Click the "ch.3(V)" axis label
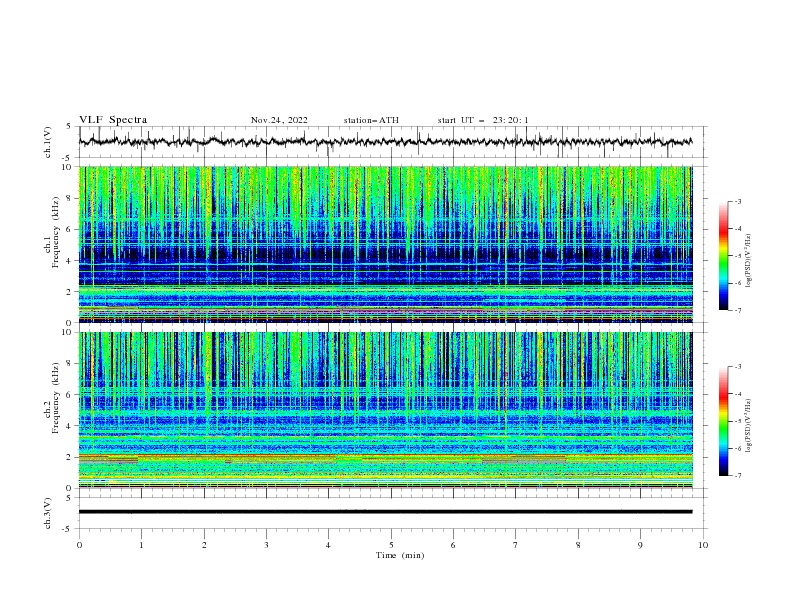This screenshot has height=612, width=792. (x=48, y=513)
